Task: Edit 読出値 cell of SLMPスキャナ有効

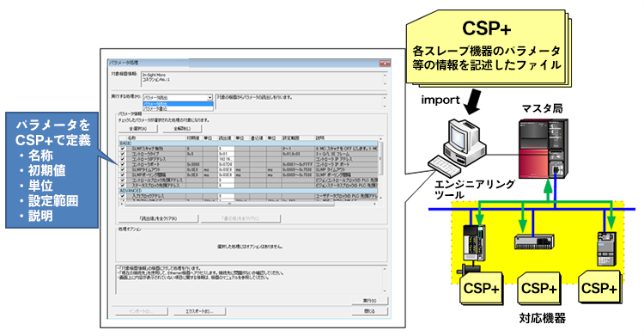Action: [226, 149]
